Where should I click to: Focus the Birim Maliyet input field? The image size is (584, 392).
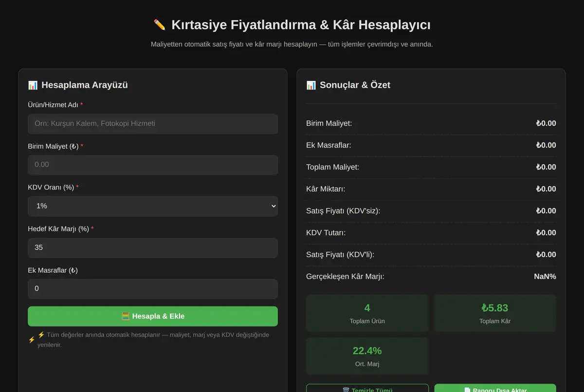click(x=153, y=165)
